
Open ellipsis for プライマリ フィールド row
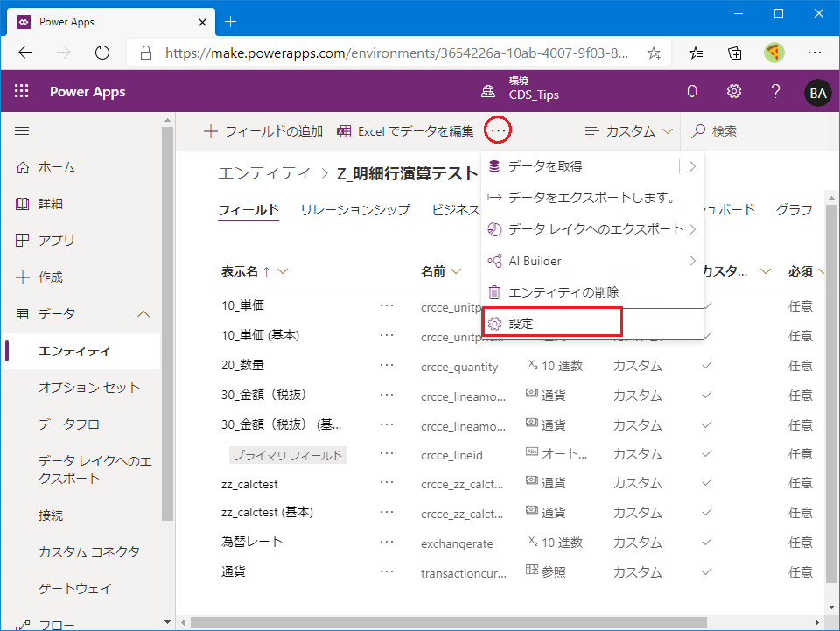[x=387, y=453]
